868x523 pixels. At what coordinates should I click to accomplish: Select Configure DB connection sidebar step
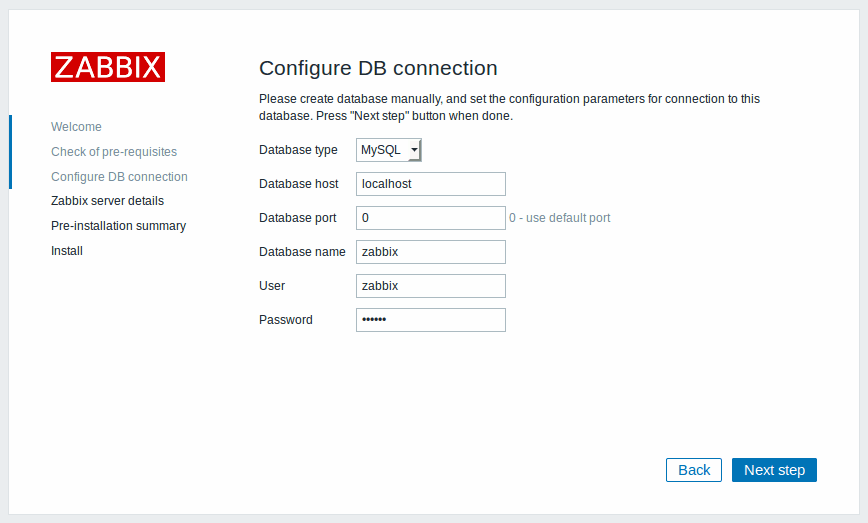(119, 177)
